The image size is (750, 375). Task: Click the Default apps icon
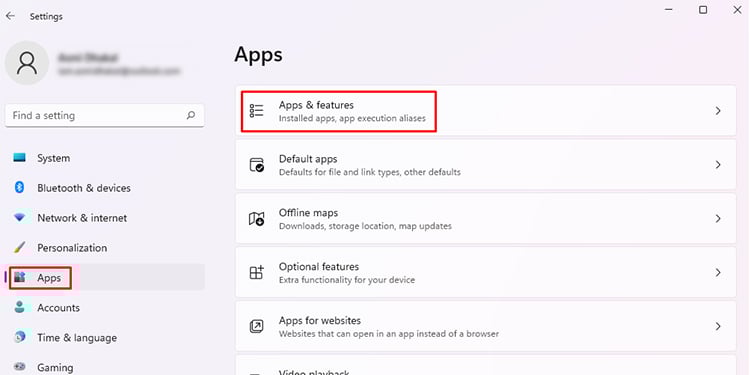256,165
